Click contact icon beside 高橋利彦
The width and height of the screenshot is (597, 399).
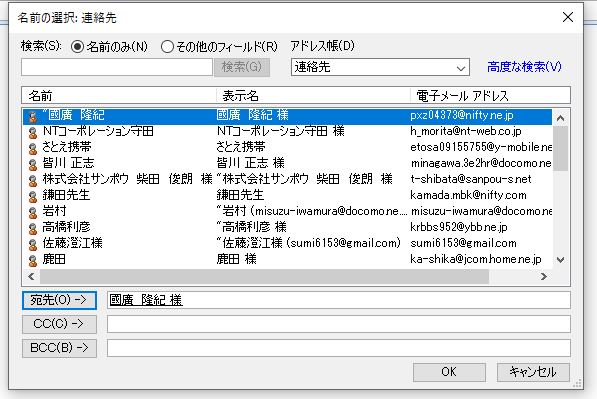pos(33,228)
